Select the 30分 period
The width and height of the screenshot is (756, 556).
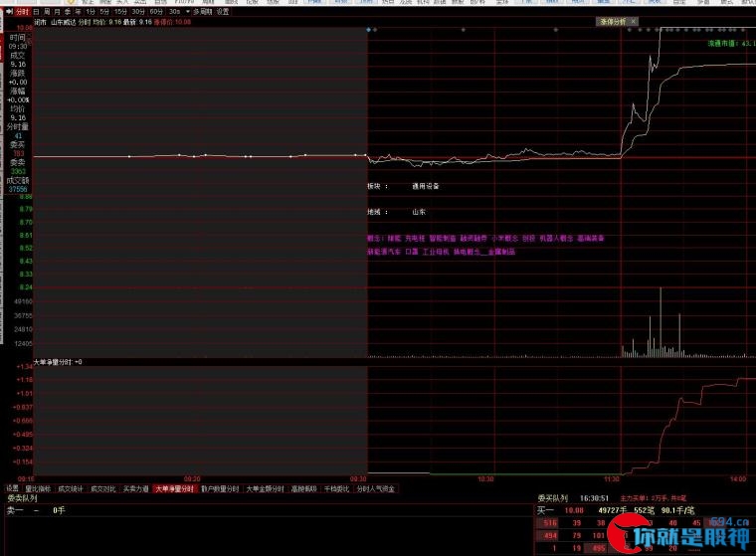pos(138,12)
